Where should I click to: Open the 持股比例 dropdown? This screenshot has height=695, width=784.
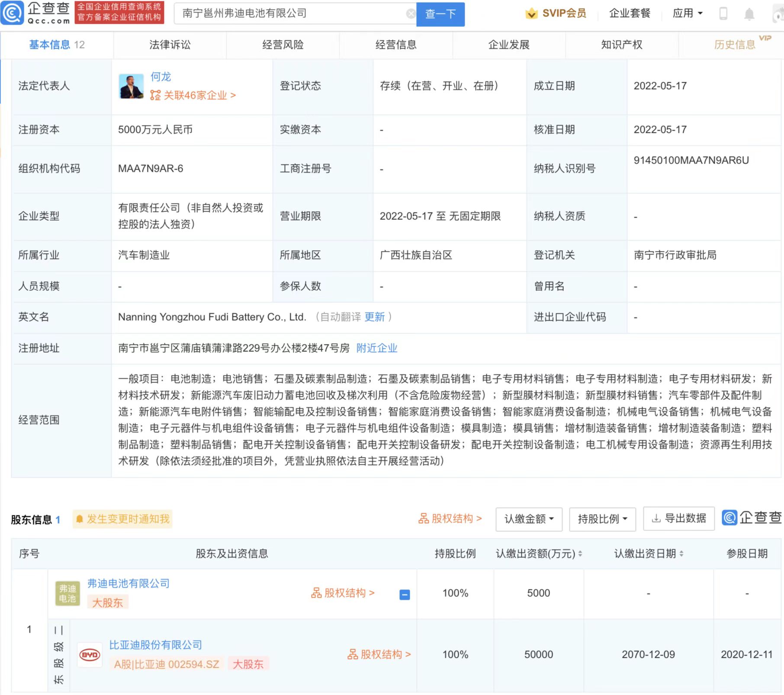[602, 519]
